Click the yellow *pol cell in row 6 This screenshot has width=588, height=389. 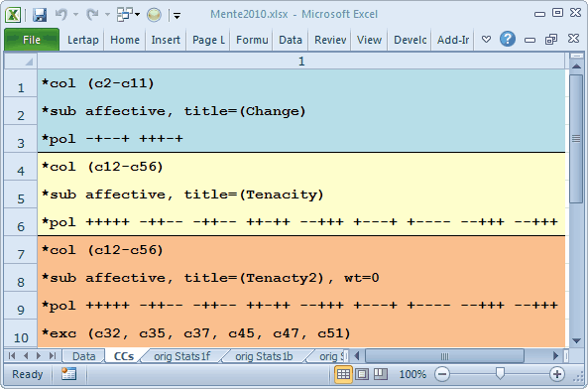click(301, 222)
